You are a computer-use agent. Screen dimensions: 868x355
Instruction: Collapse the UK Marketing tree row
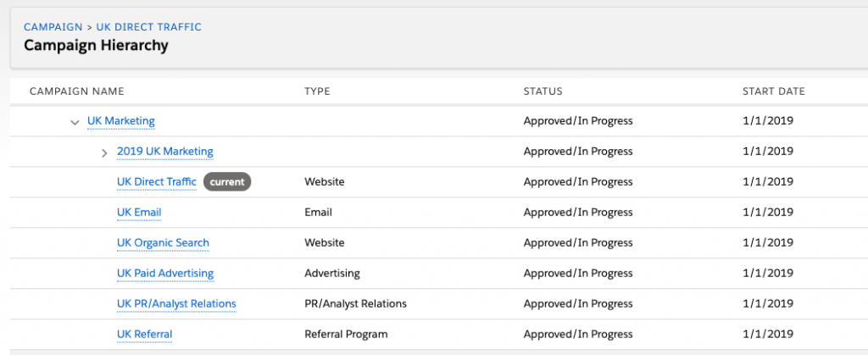tap(75, 121)
